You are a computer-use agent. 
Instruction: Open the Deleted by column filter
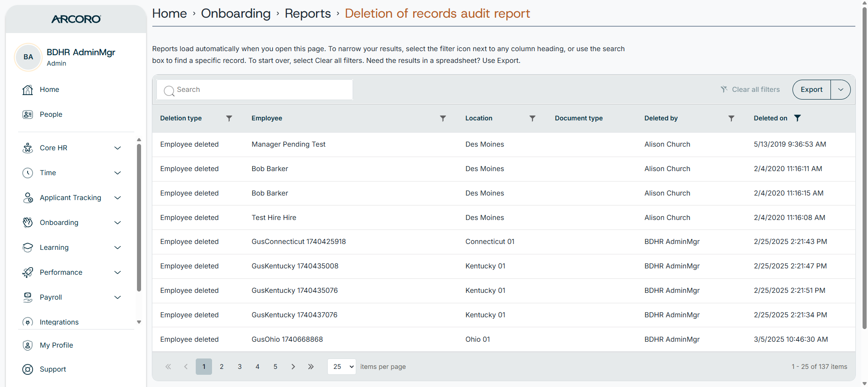click(x=731, y=118)
